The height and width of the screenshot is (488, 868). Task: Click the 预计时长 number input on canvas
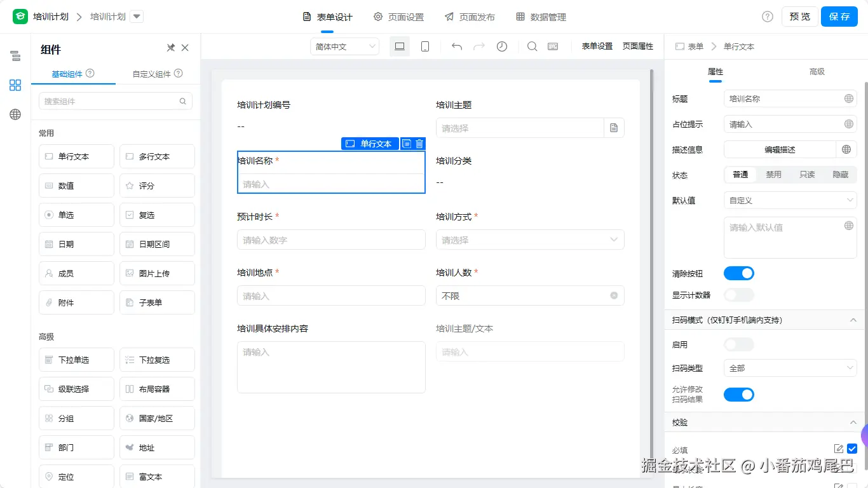pyautogui.click(x=331, y=240)
